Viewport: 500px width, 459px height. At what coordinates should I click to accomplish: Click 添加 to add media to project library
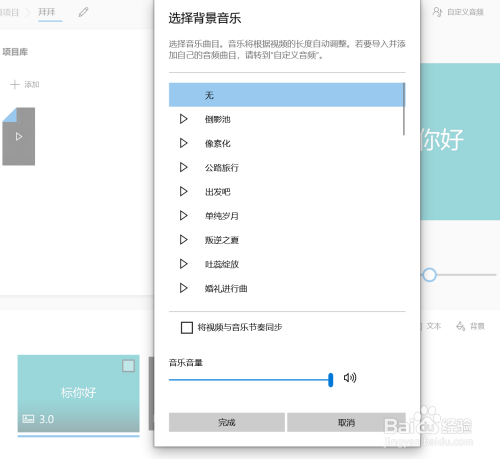[x=25, y=84]
